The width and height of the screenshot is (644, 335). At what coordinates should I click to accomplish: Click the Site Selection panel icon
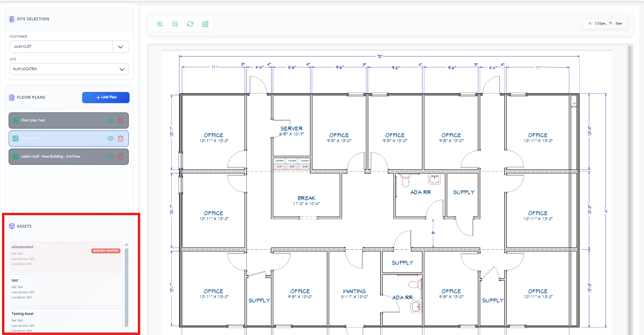pyautogui.click(x=12, y=19)
